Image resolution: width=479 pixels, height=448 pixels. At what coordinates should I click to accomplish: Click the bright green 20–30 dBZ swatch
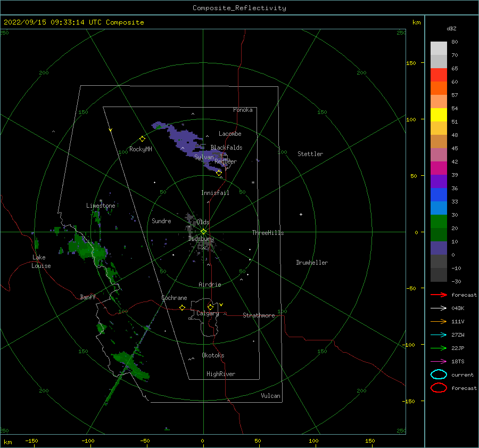[439, 222]
